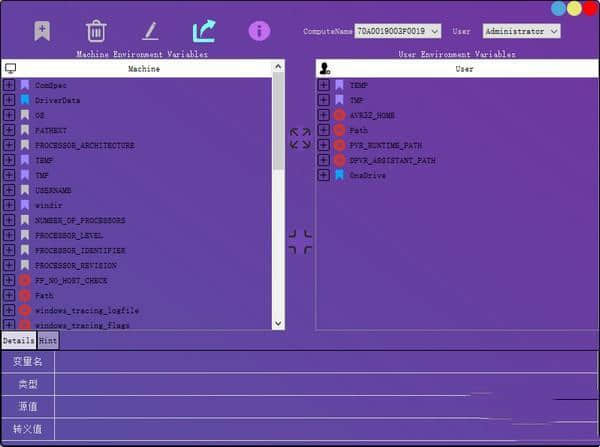The height and width of the screenshot is (447, 600).
Task: Click the red icon beside FP_NO_HOST_CHECK
Action: pyautogui.click(x=25, y=281)
